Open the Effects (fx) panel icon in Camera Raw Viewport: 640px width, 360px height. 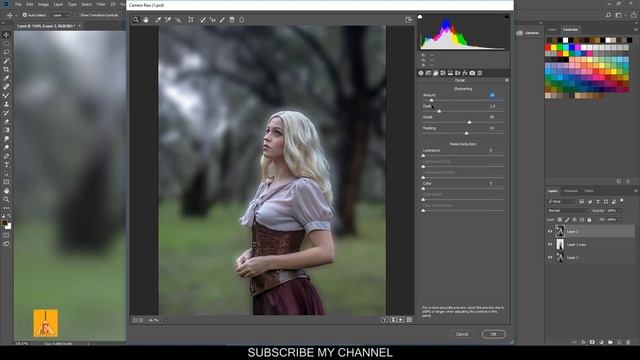pyautogui.click(x=465, y=73)
